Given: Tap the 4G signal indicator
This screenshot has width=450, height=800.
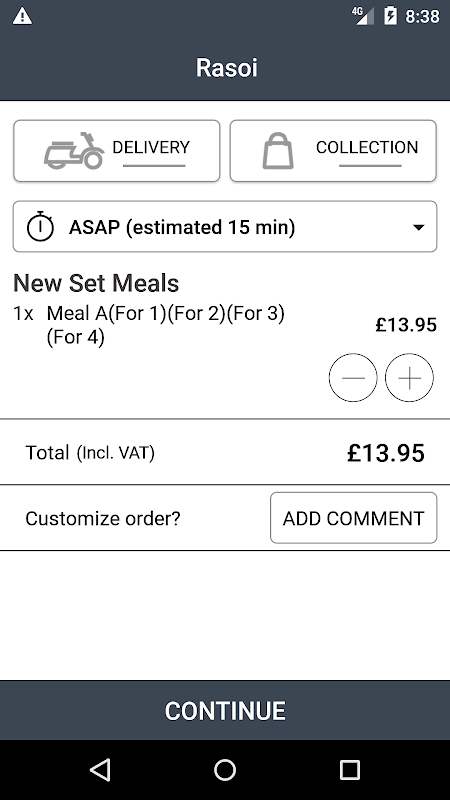Looking at the screenshot, I should [363, 16].
